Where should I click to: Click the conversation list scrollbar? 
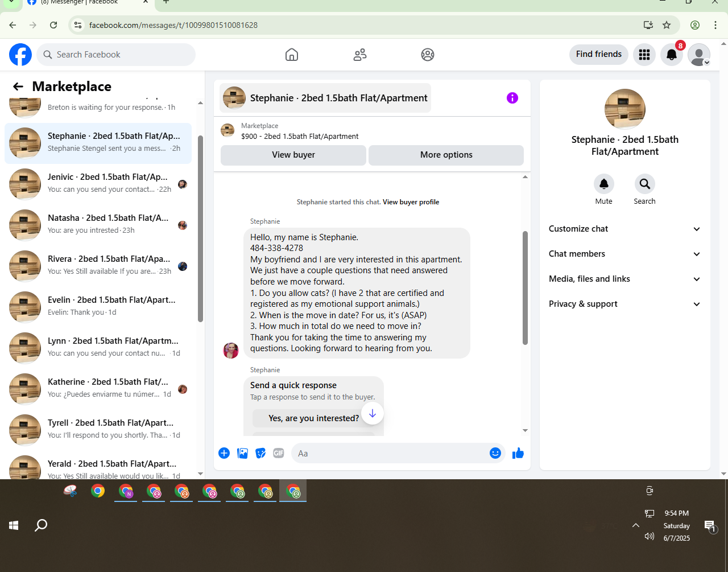(x=200, y=229)
